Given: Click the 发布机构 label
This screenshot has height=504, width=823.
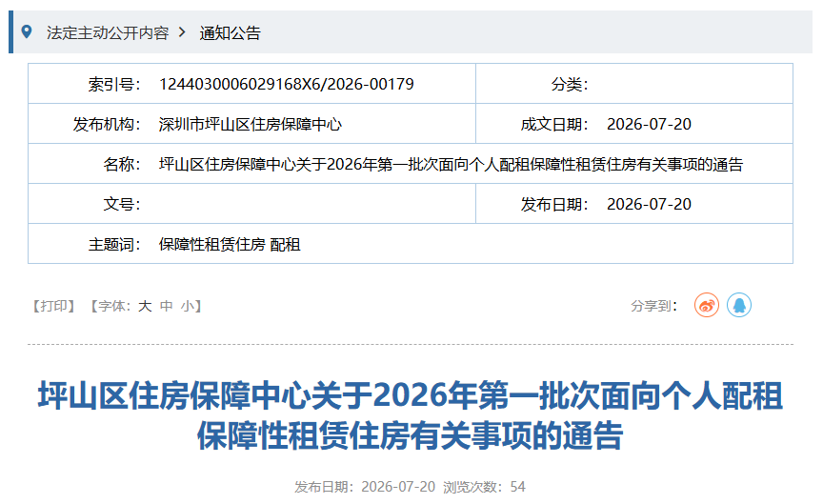Looking at the screenshot, I should click(107, 125).
